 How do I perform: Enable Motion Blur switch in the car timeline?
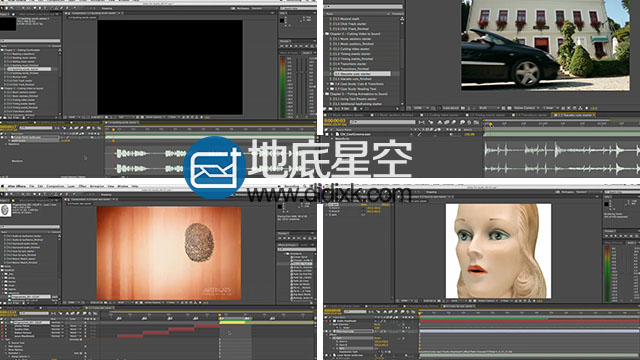click(453, 122)
